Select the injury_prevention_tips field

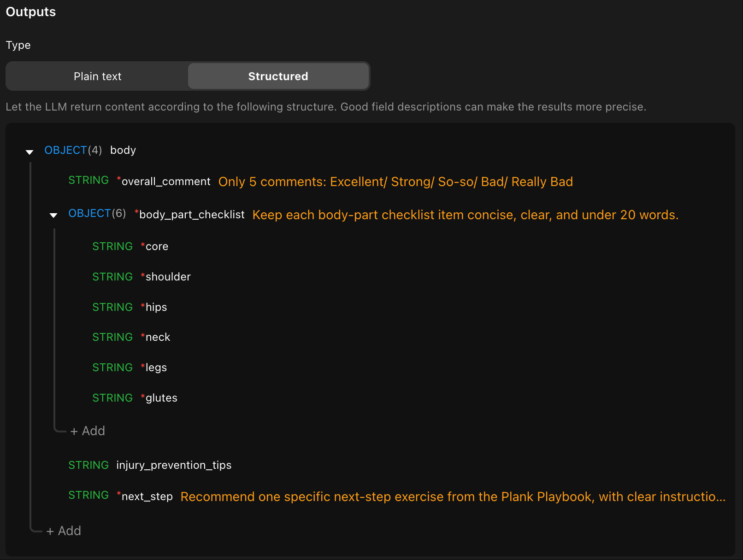pyautogui.click(x=173, y=465)
